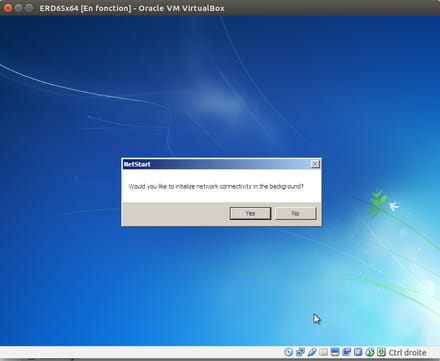The image size is (440, 361).
Task: Toggle mouse integration globe icon
Action: [370, 352]
